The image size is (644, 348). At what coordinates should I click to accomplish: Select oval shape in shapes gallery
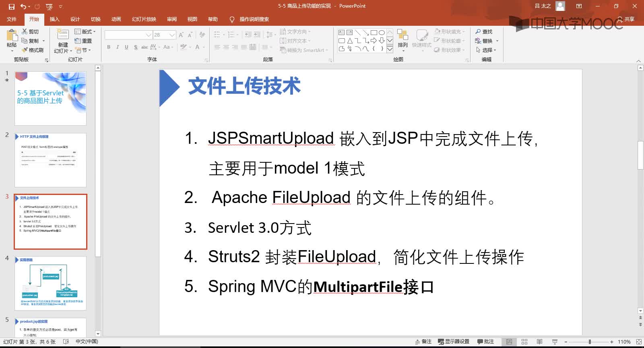point(382,32)
